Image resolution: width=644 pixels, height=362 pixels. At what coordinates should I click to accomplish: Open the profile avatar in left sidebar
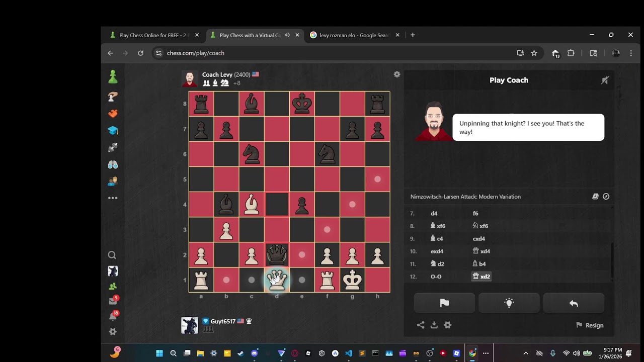(113, 271)
